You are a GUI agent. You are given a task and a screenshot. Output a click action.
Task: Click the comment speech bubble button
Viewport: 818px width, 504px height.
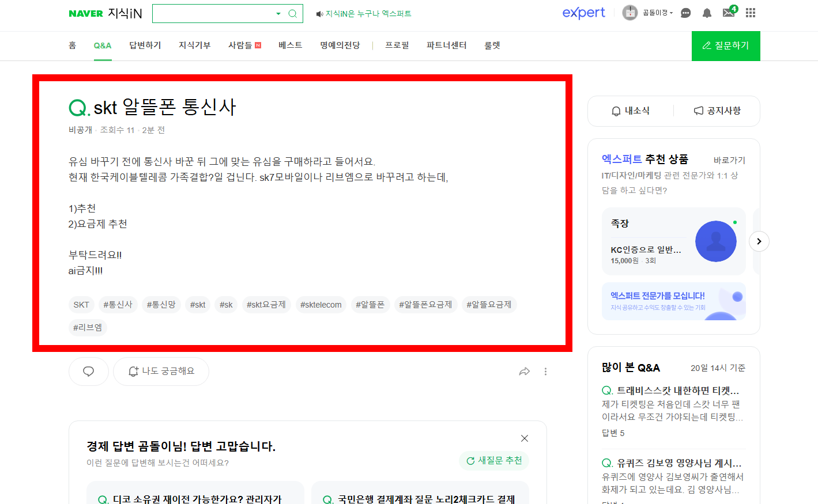tap(89, 372)
